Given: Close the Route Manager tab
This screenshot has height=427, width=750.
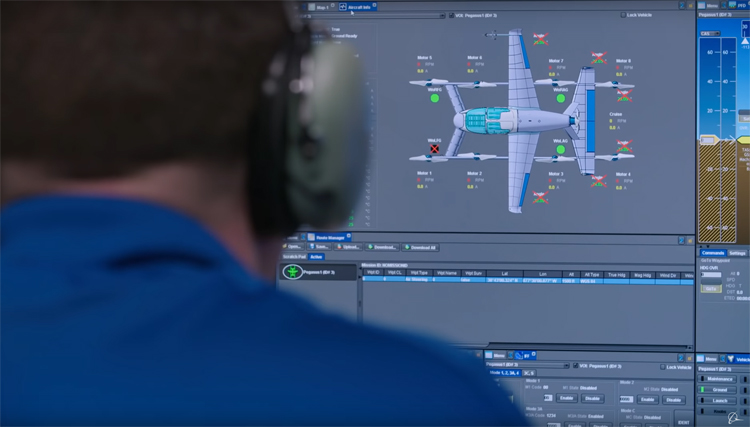Looking at the screenshot, I should (349, 236).
